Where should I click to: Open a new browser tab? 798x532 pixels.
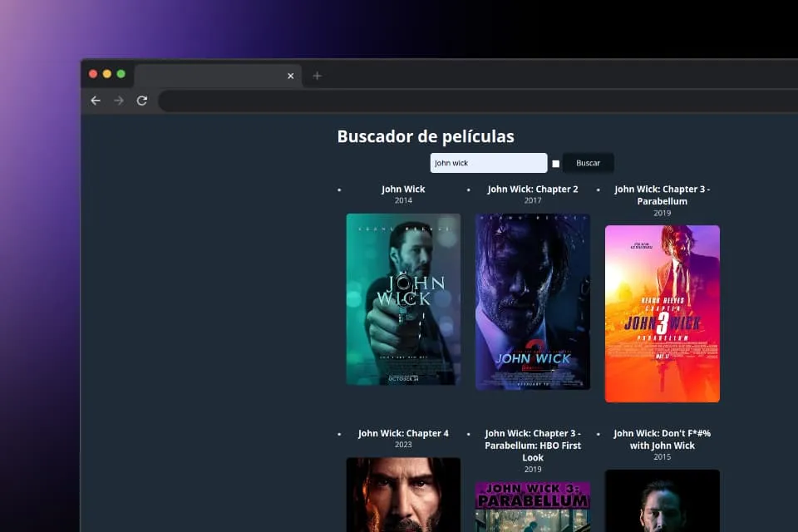317,76
